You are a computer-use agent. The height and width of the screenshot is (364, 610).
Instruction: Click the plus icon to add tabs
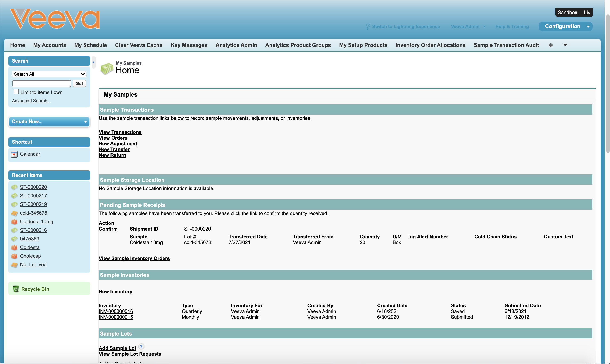pos(551,45)
